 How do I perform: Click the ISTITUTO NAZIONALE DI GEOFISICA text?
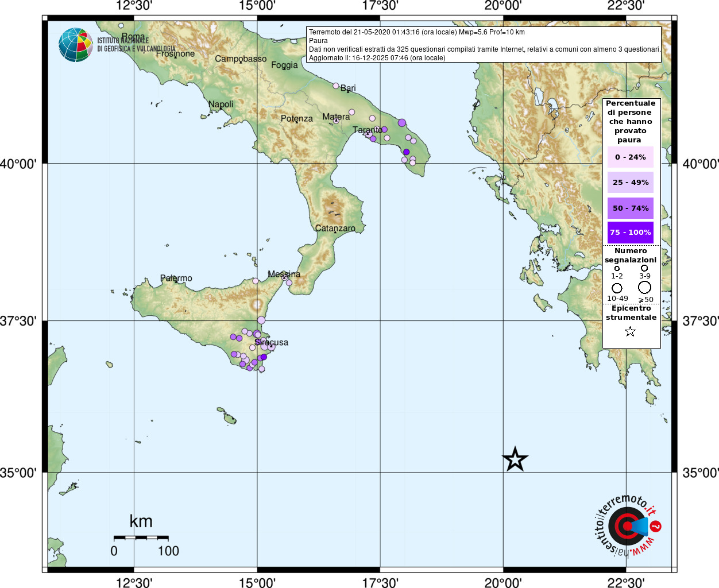click(x=136, y=45)
